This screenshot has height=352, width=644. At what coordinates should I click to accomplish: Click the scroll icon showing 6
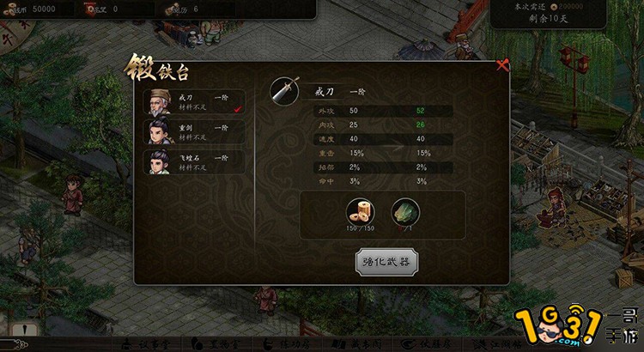click(172, 9)
